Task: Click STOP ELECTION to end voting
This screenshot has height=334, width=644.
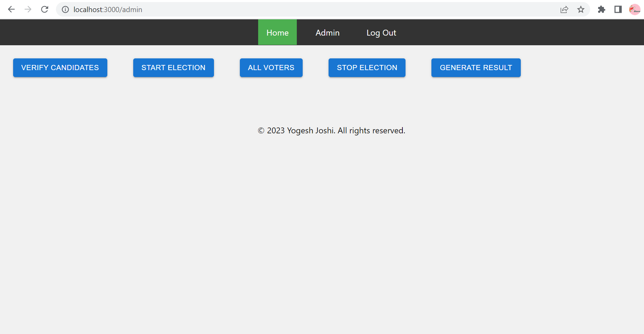Action: (367, 68)
